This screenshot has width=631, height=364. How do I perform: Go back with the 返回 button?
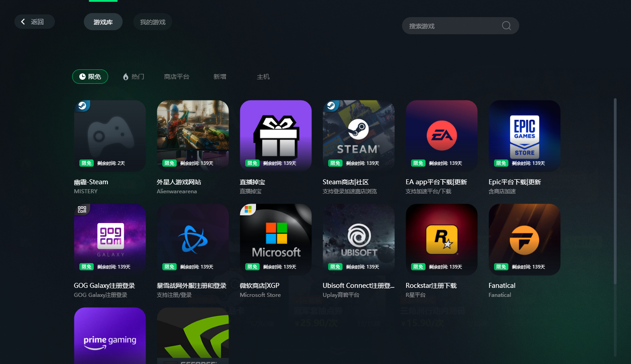[x=35, y=22]
